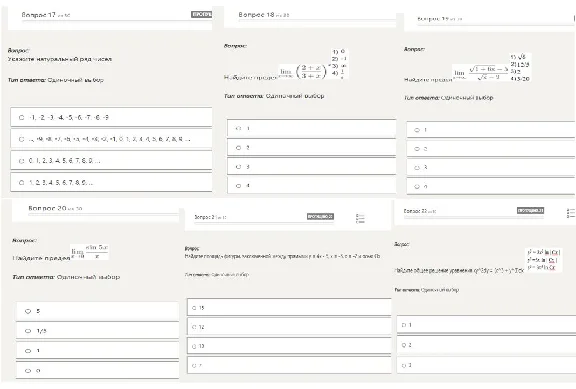Viewport: 576px width, 389px height.
Task: Mark answer 10 in Вопрос 21
Action: 289,346
